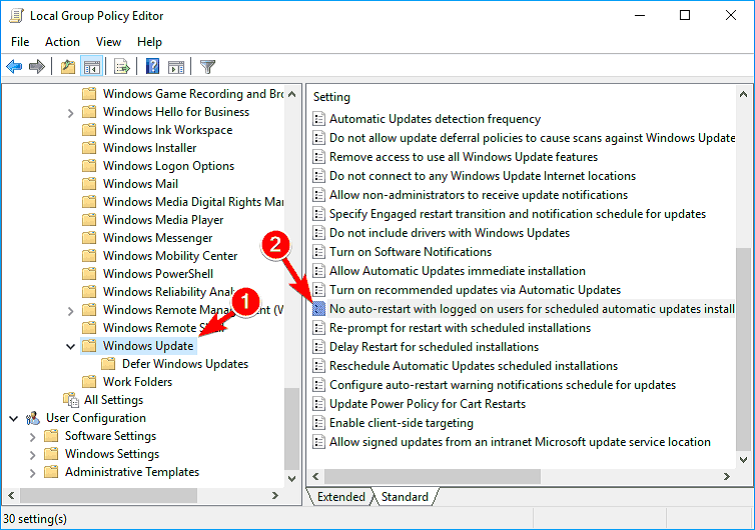
Task: Toggle the Show/Hide Action Pane icon
Action: pos(176,67)
